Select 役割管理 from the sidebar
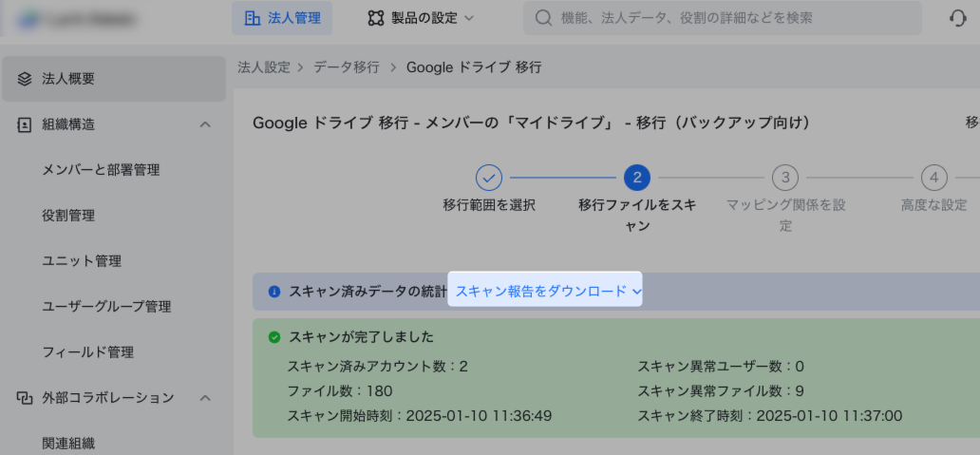 [68, 216]
